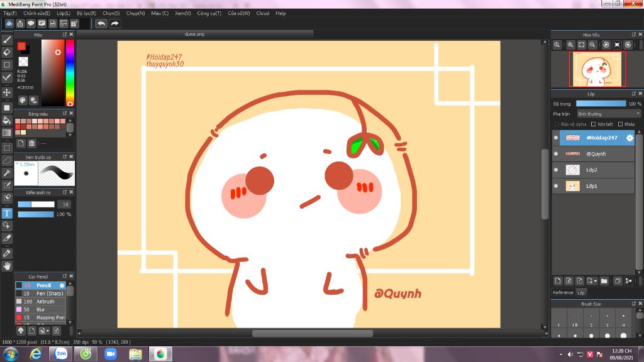Select the duma.png document tab
Image resolution: width=644 pixels, height=362 pixels.
point(195,34)
